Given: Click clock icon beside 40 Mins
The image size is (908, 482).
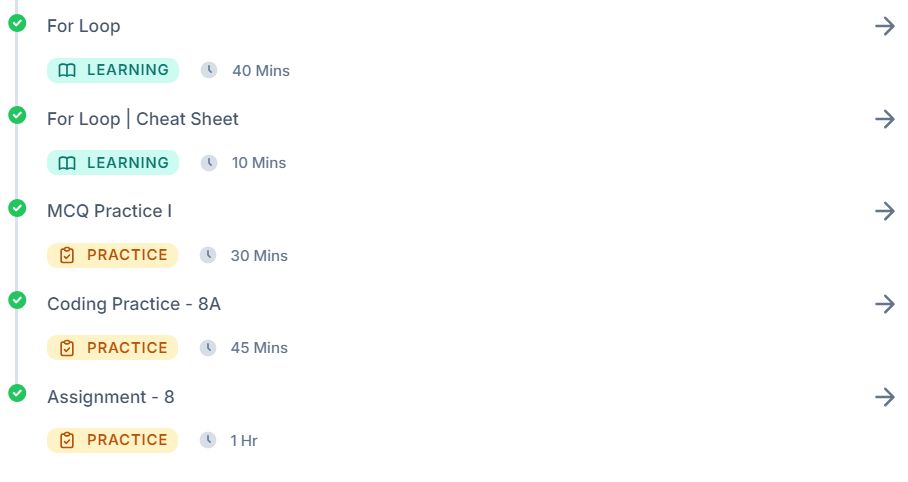Looking at the screenshot, I should click(209, 70).
